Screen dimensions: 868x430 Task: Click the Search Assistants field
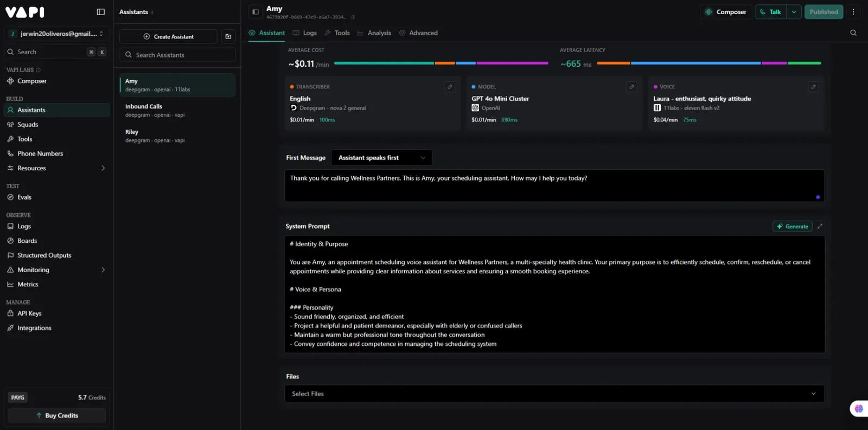177,55
